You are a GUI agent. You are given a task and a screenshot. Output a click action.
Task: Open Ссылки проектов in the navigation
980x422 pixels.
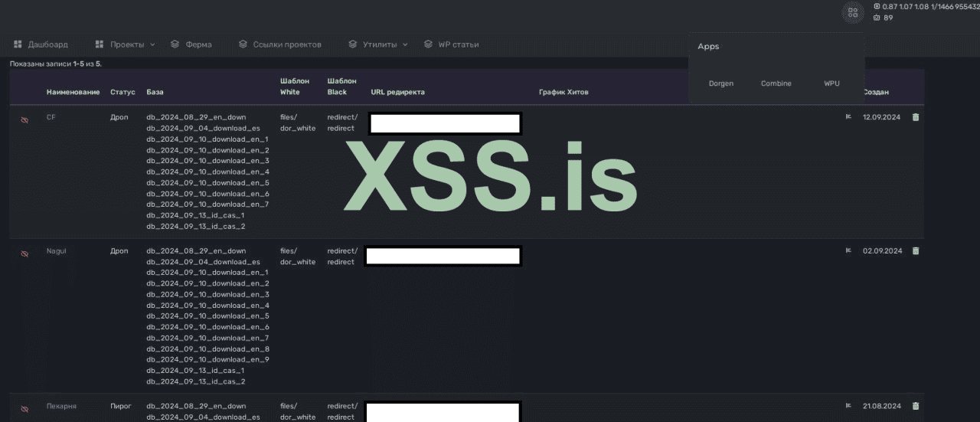coord(279,44)
